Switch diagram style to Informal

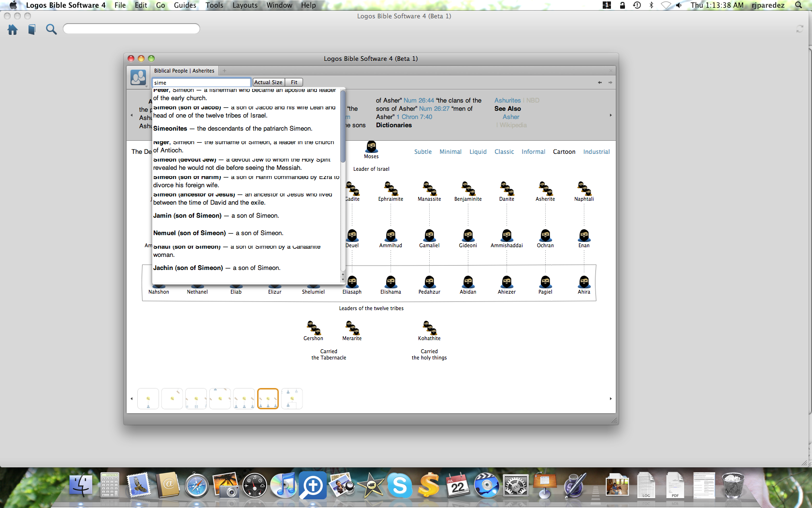coord(533,152)
